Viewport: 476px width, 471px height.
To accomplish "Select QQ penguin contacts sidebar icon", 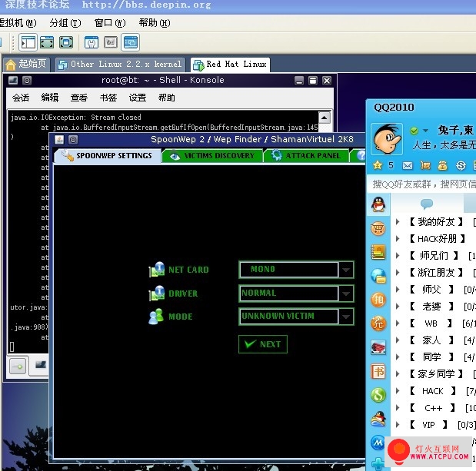I will coord(378,204).
